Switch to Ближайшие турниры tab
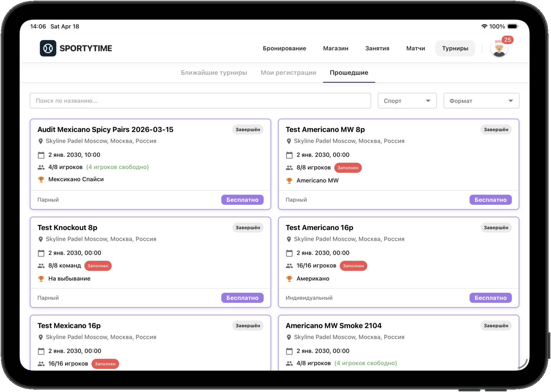The height and width of the screenshot is (392, 551). pyautogui.click(x=214, y=73)
